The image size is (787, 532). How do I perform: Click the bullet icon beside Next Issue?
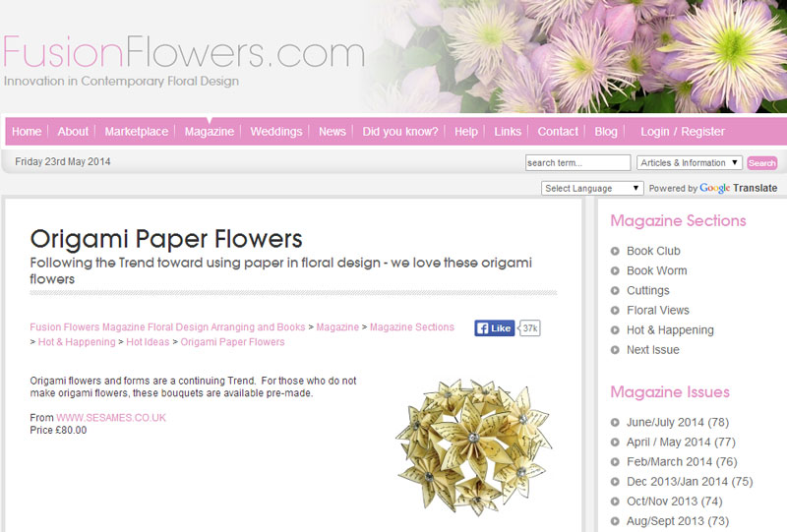tap(615, 350)
